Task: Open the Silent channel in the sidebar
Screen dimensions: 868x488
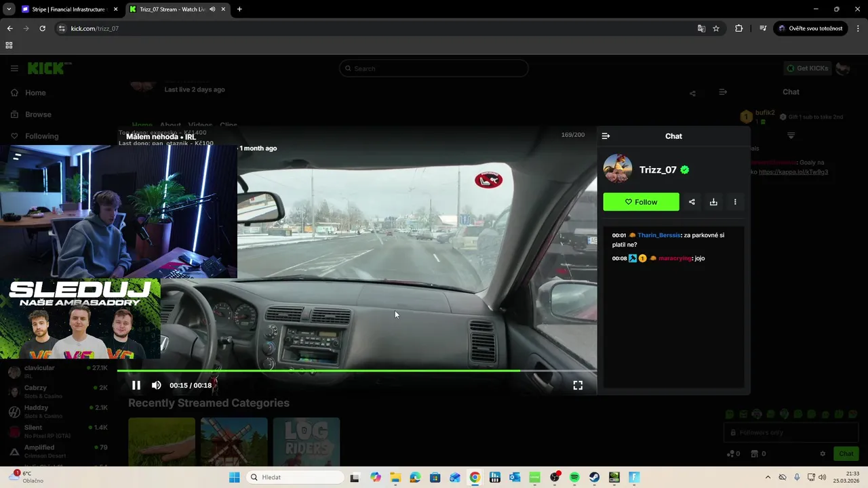Action: [58, 431]
